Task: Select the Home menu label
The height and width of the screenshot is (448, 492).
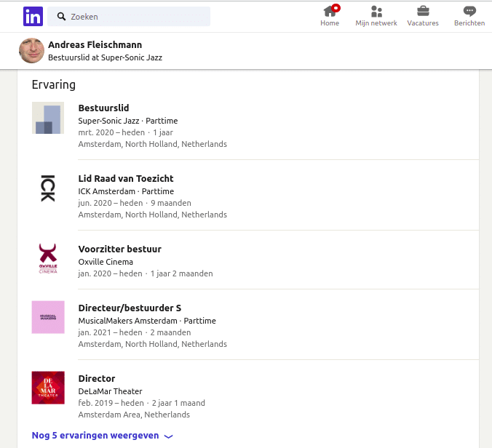Action: coord(330,23)
